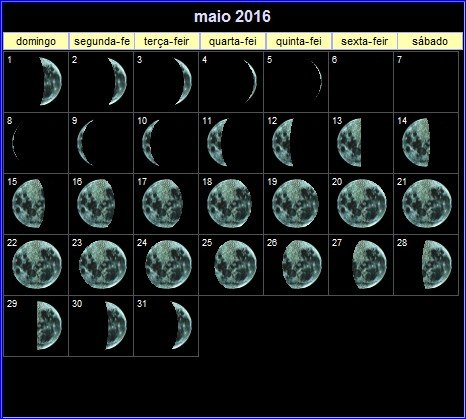Select the moon image on day 11
466x419 pixels.
coord(217,143)
